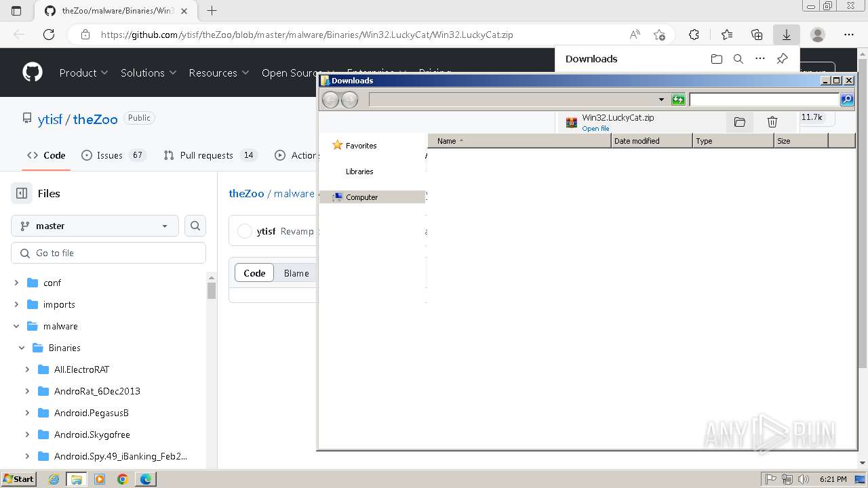Select the Blame view toggle
This screenshot has width=868, height=488.
point(296,273)
